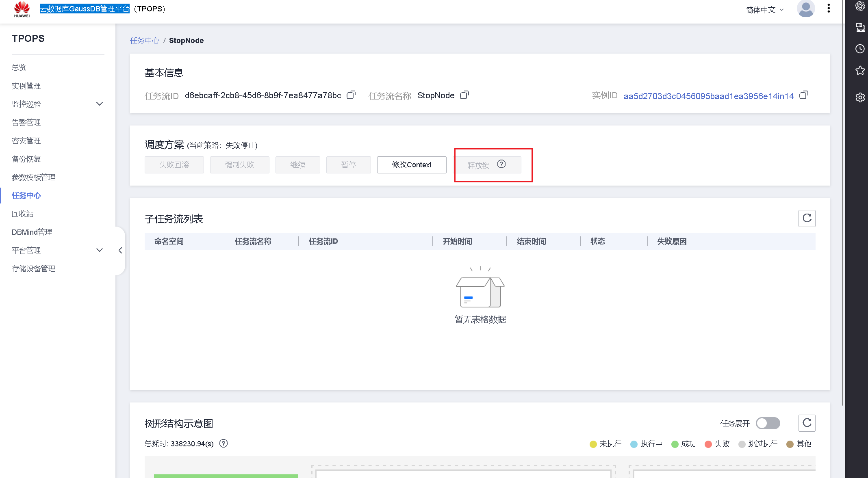
Task: Copy the StopNode task flow name
Action: coord(464,95)
